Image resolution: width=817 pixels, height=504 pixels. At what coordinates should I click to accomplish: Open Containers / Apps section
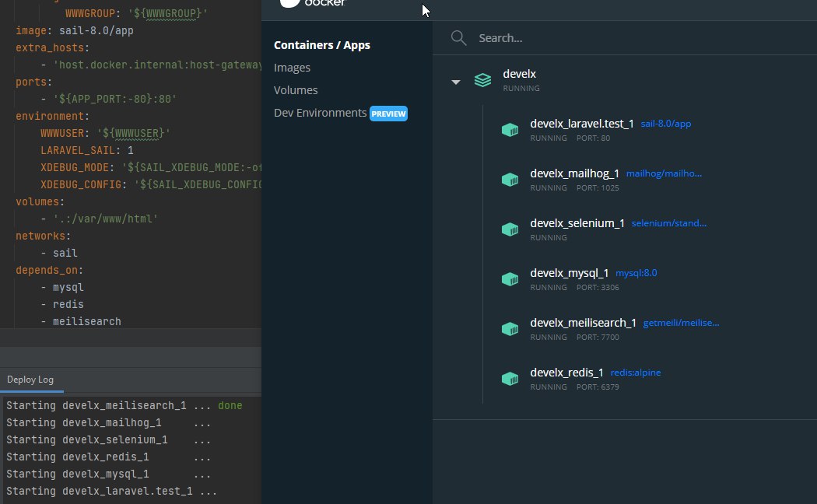pyautogui.click(x=322, y=45)
